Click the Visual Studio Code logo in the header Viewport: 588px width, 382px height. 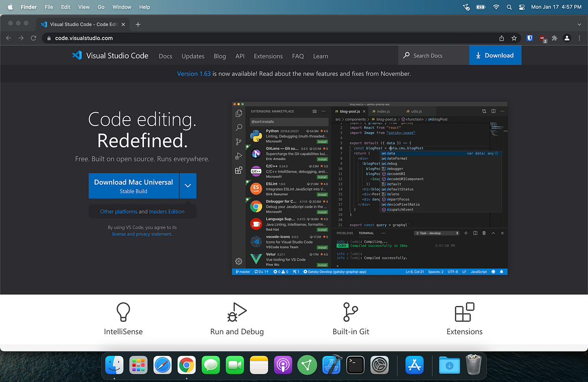(77, 55)
